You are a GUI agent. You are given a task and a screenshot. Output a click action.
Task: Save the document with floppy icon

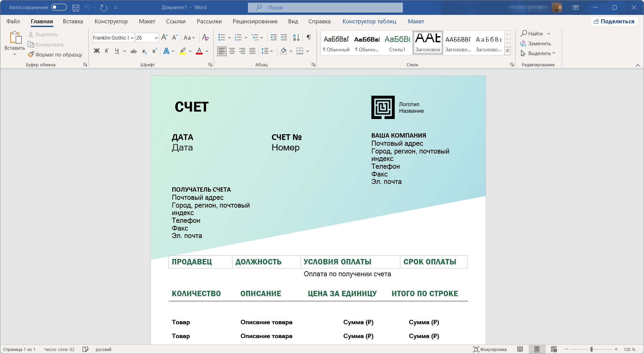[x=76, y=7]
